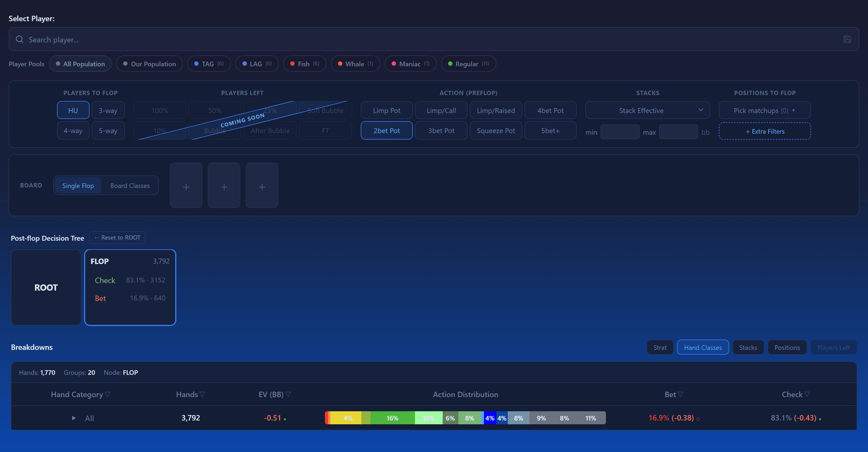Switch to the Stacks breakdown tab
Image resolution: width=868 pixels, height=452 pixels.
pyautogui.click(x=748, y=347)
